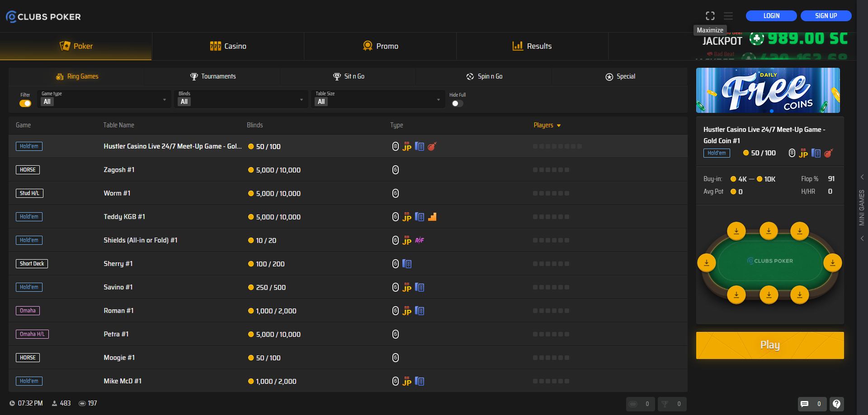
Task: Open the Game type dropdown
Action: click(x=104, y=99)
